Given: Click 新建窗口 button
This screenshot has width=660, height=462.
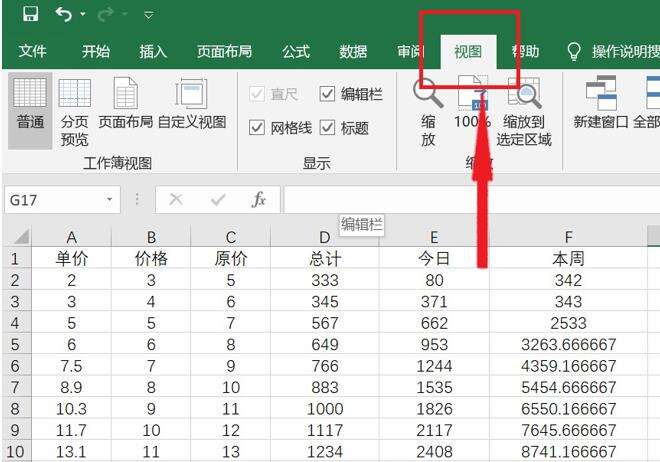Looking at the screenshot, I should point(601,103).
